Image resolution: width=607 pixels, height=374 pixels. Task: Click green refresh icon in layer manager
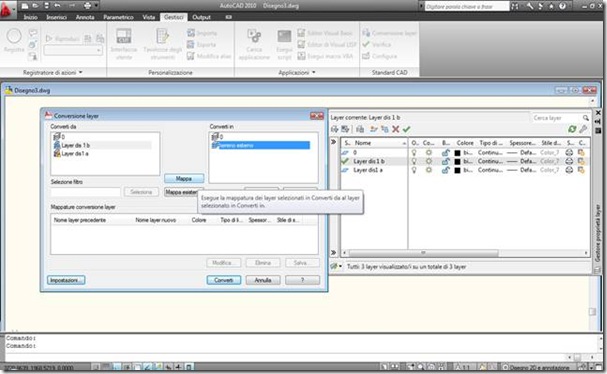pyautogui.click(x=572, y=129)
